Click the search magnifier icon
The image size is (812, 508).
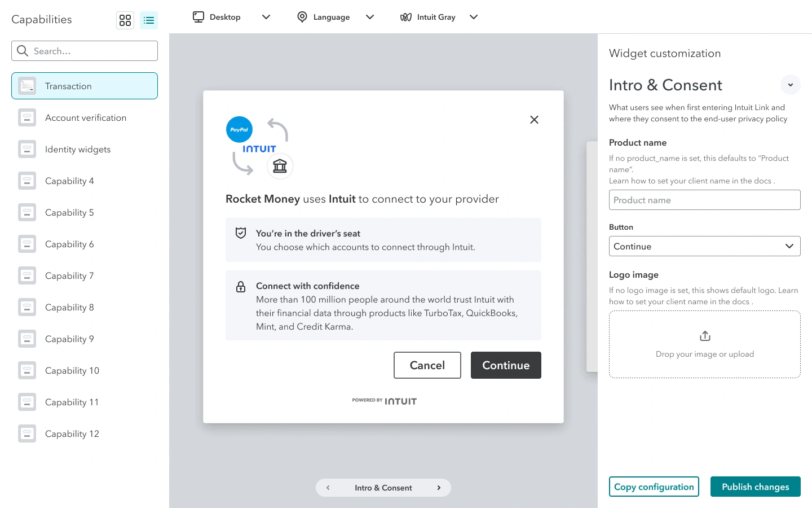(x=23, y=51)
